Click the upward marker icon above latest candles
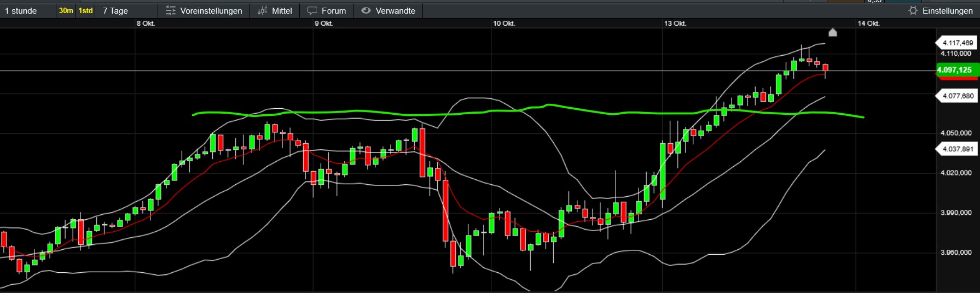The width and height of the screenshot is (980, 293). tap(833, 32)
